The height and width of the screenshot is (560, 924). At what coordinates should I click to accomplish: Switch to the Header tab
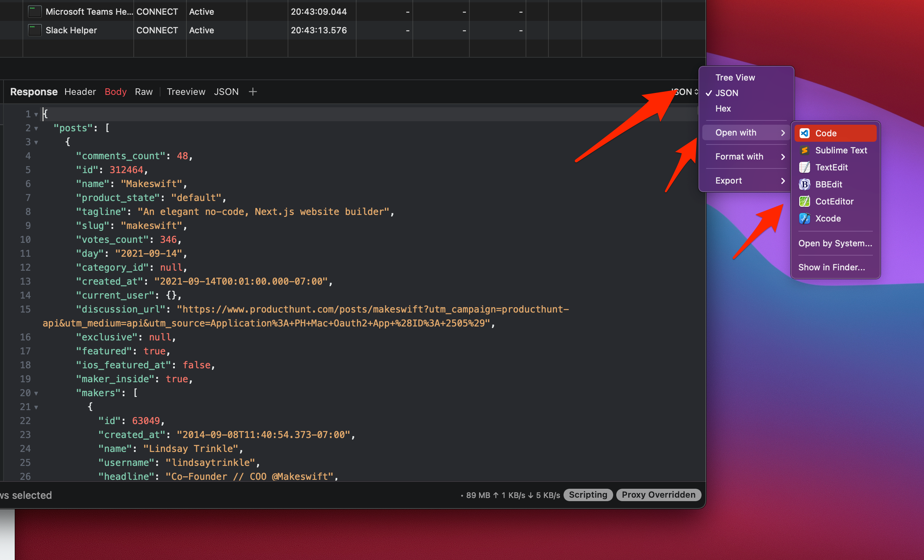pyautogui.click(x=80, y=92)
